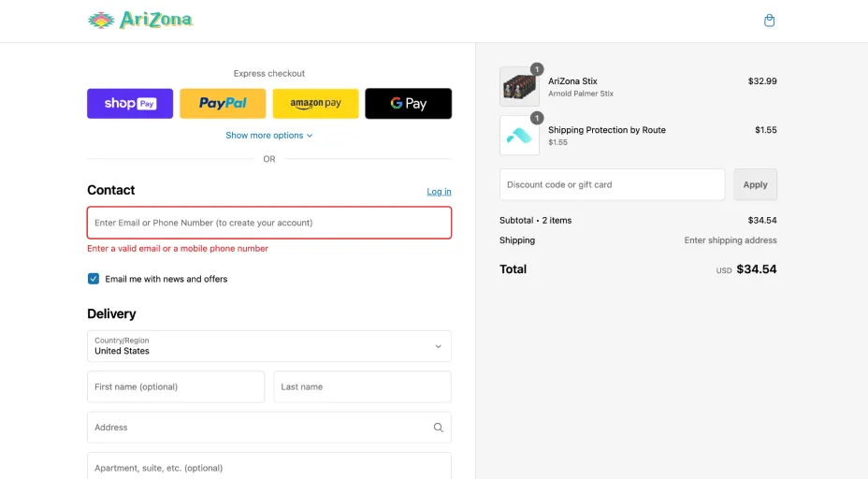This screenshot has width=868, height=479.
Task: Click the address search magnifier icon
Action: (x=438, y=428)
